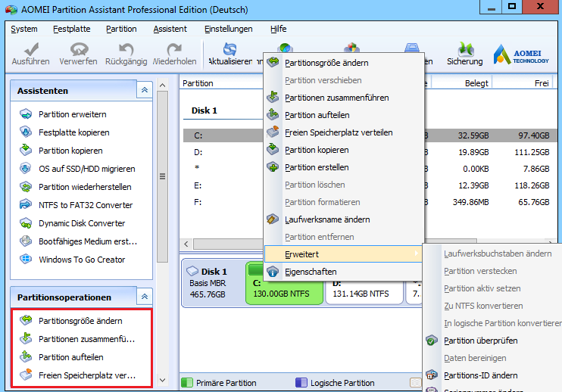Image resolution: width=562 pixels, height=392 pixels.
Task: Click the Belegt column header
Action: click(x=461, y=83)
